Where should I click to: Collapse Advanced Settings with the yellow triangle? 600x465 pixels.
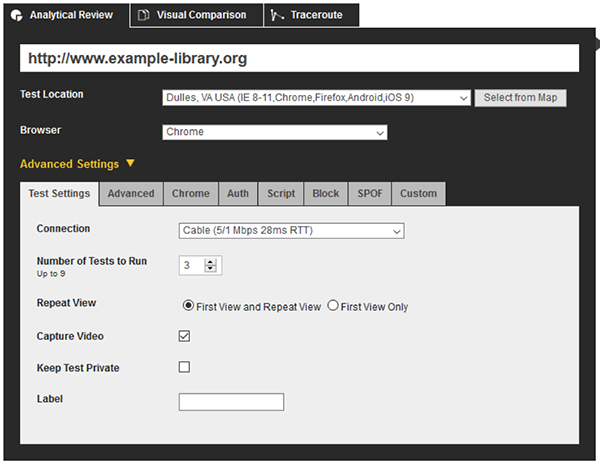(130, 163)
